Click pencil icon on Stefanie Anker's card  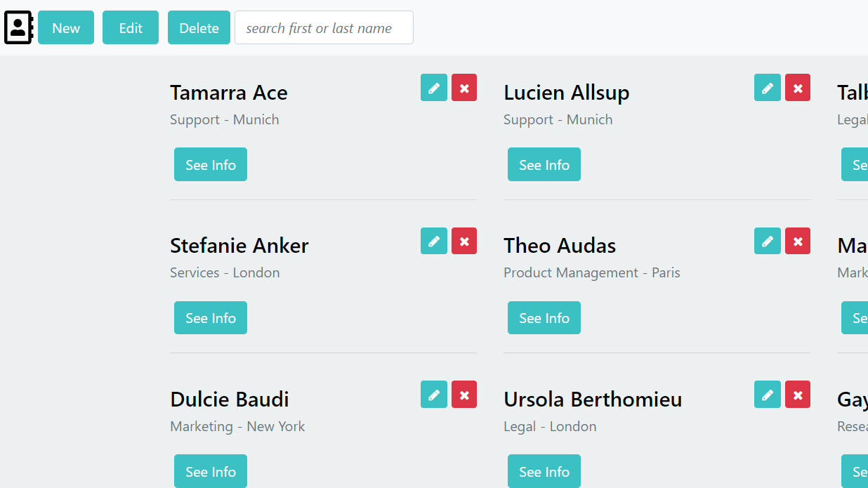point(434,241)
